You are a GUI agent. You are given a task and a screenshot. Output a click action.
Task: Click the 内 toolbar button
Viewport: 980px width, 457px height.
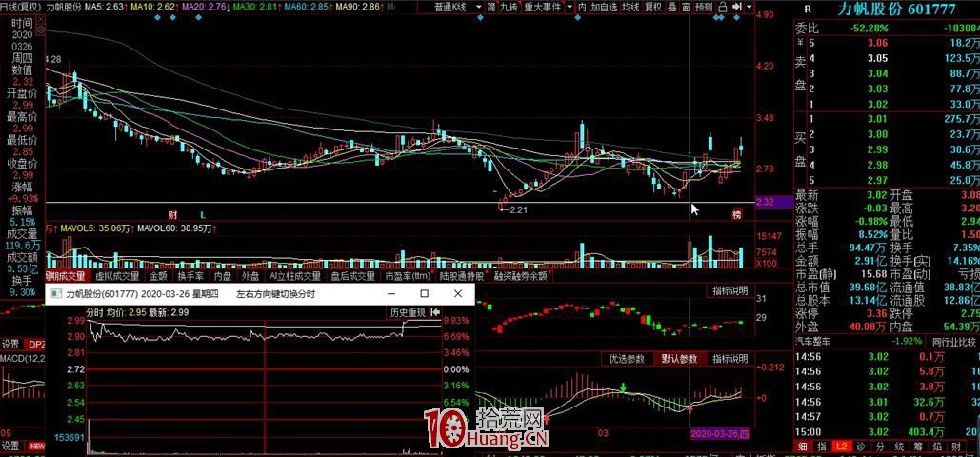click(x=582, y=7)
